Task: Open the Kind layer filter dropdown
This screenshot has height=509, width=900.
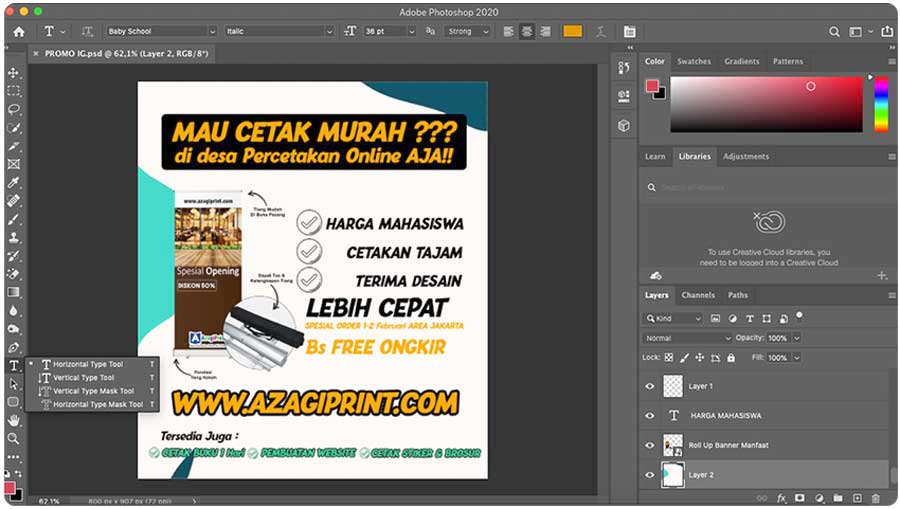Action: (x=673, y=318)
